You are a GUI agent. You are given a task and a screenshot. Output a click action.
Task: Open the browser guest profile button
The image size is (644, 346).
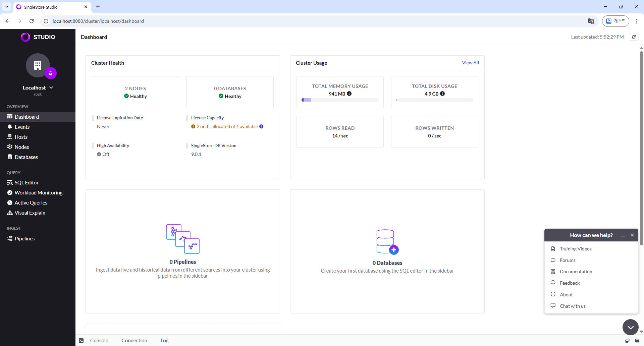click(x=615, y=21)
